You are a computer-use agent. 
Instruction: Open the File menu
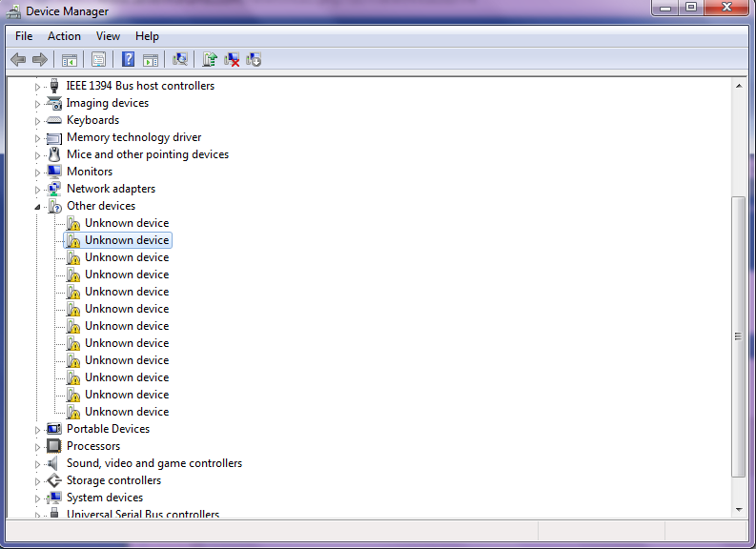click(x=24, y=36)
